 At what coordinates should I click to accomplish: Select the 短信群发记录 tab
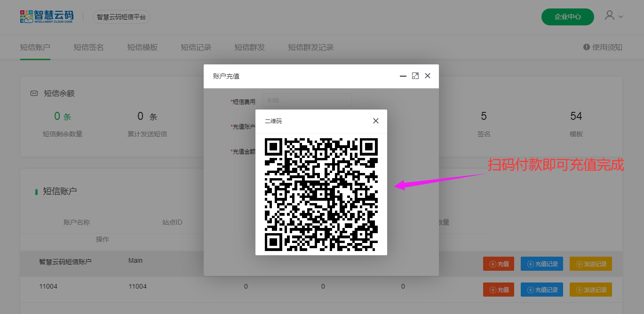click(x=310, y=47)
